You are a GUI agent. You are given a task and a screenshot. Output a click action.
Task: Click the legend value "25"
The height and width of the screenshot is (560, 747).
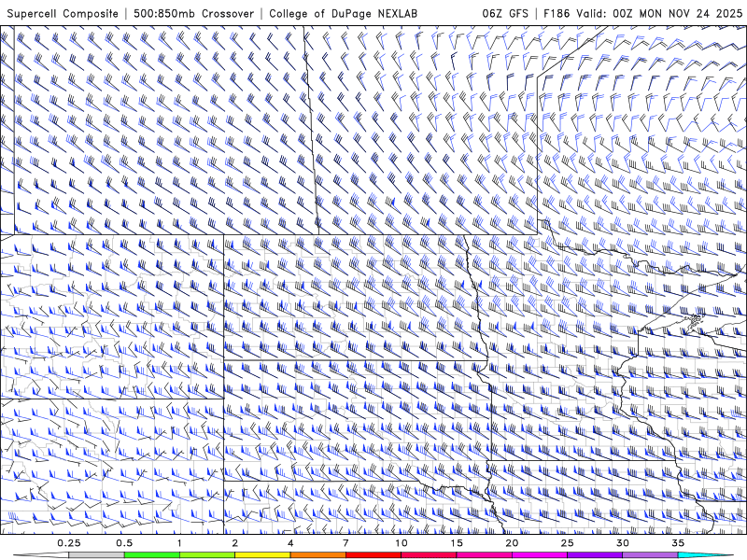[568, 543]
